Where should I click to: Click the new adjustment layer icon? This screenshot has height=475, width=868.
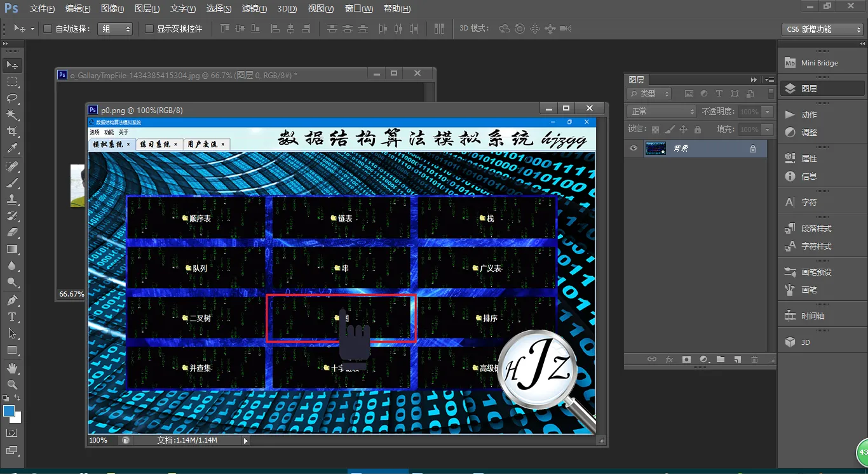(x=703, y=359)
